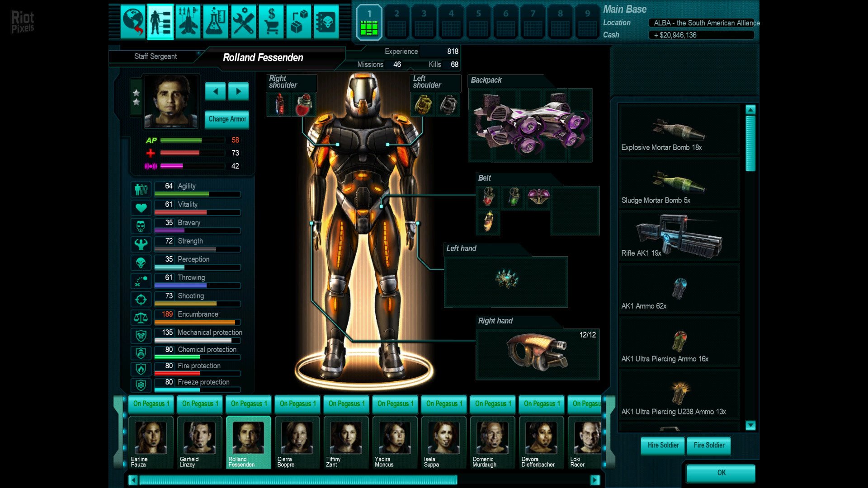Image resolution: width=868 pixels, height=488 pixels.
Task: Open the workshop tools icon
Action: pos(244,21)
